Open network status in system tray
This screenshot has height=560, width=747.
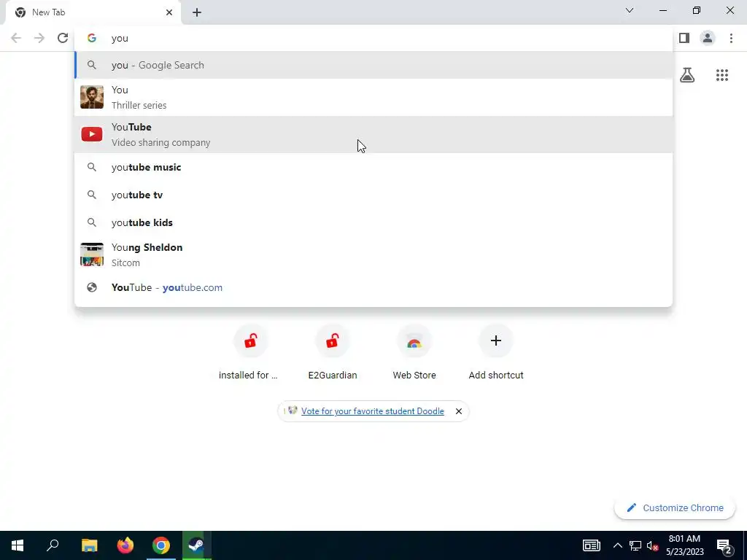click(635, 545)
